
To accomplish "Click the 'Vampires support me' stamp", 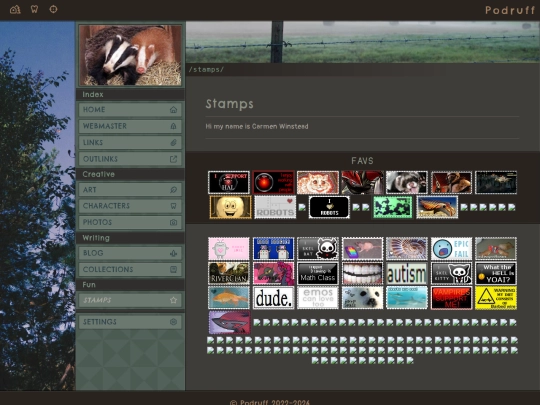I will pos(451,298).
